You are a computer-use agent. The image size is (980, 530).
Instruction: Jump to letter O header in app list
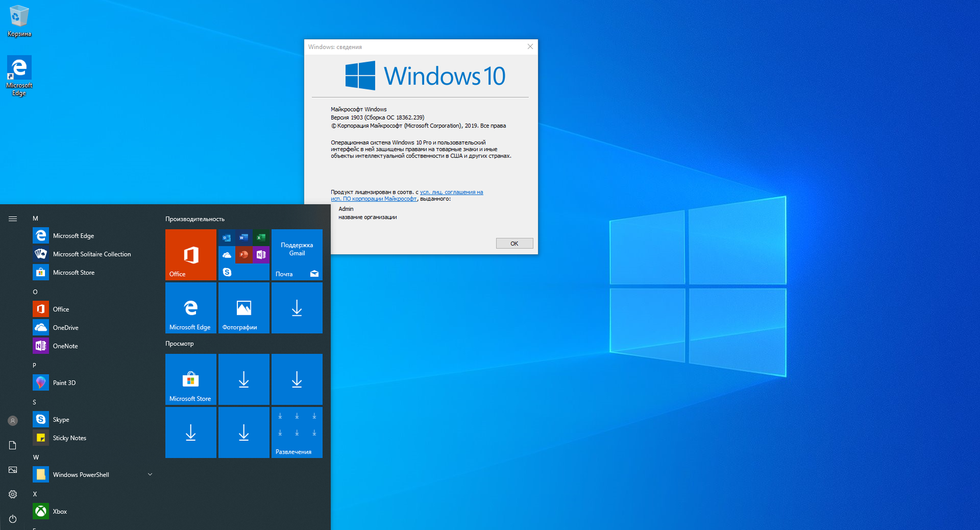pyautogui.click(x=36, y=292)
